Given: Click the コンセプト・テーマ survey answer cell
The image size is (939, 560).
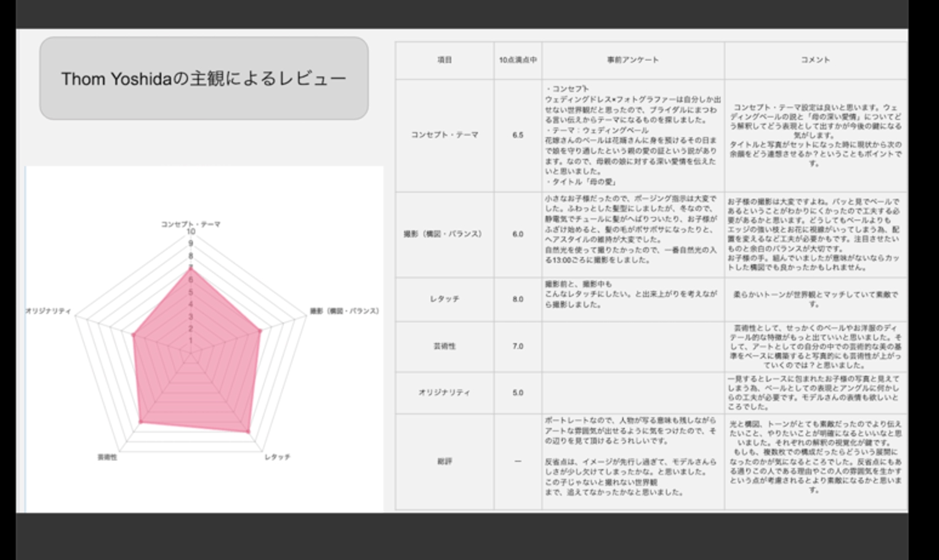Looking at the screenshot, I should click(633, 135).
